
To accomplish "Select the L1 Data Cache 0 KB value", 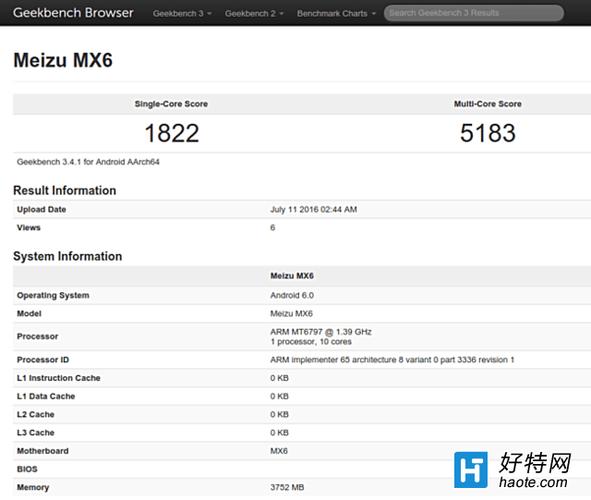I will (x=279, y=396).
